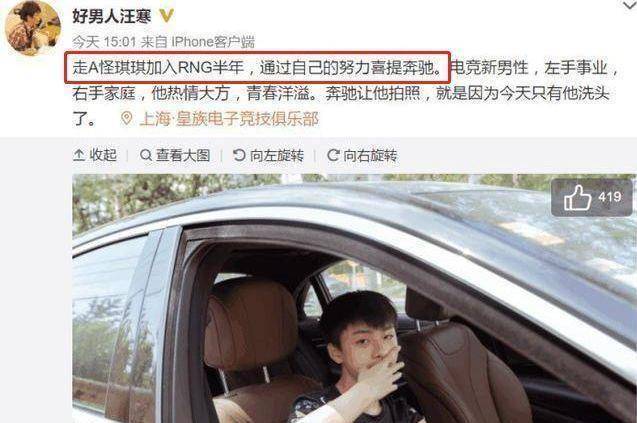Screen dimensions: 637x423
Task: Click the gold verified V badge
Action: point(167,16)
